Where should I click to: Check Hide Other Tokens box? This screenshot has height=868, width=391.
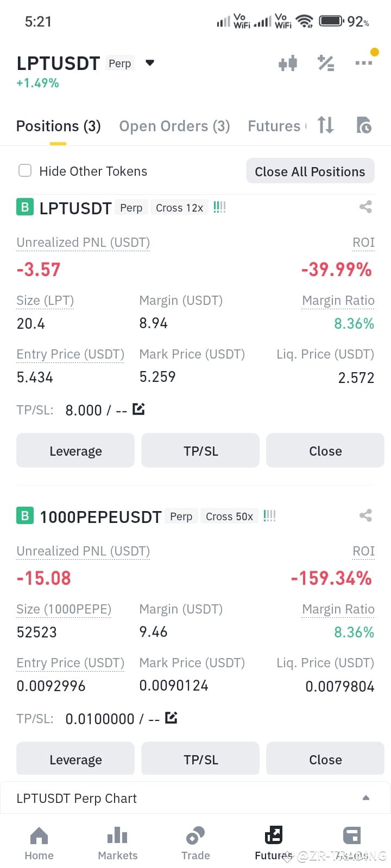tap(25, 171)
